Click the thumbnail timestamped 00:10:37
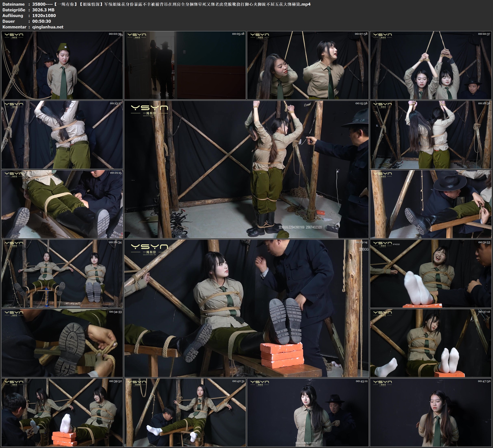The image size is (493, 448). coord(431,65)
